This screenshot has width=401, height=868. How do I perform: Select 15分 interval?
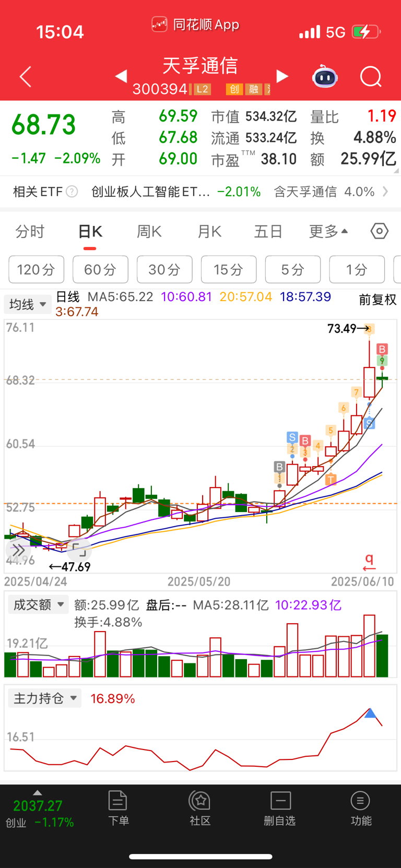[x=229, y=269]
